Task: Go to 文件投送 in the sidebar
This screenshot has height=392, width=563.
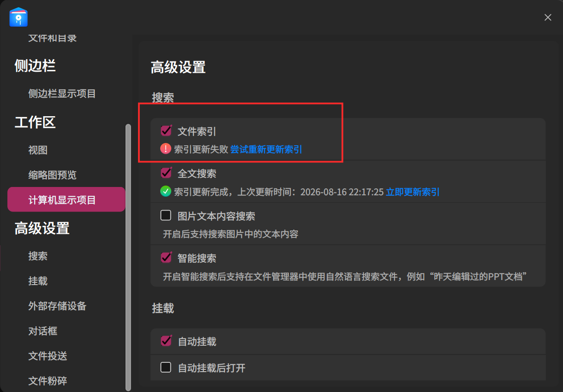Action: click(48, 356)
